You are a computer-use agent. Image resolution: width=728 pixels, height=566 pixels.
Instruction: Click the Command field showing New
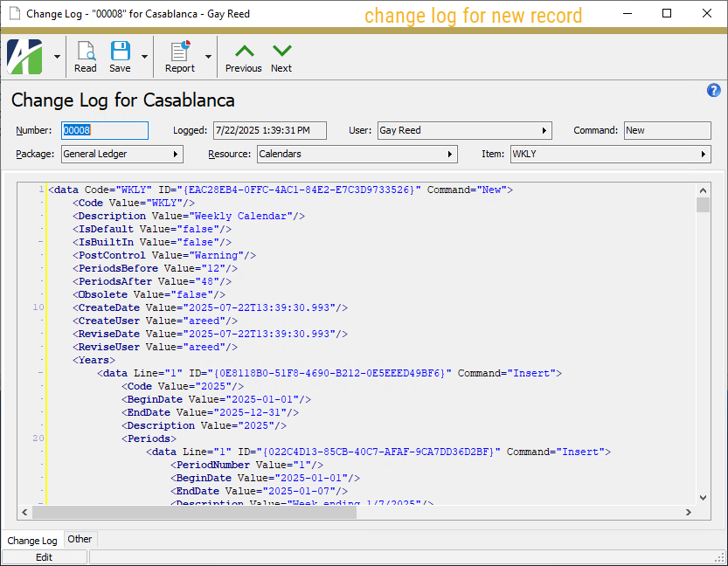(x=667, y=130)
